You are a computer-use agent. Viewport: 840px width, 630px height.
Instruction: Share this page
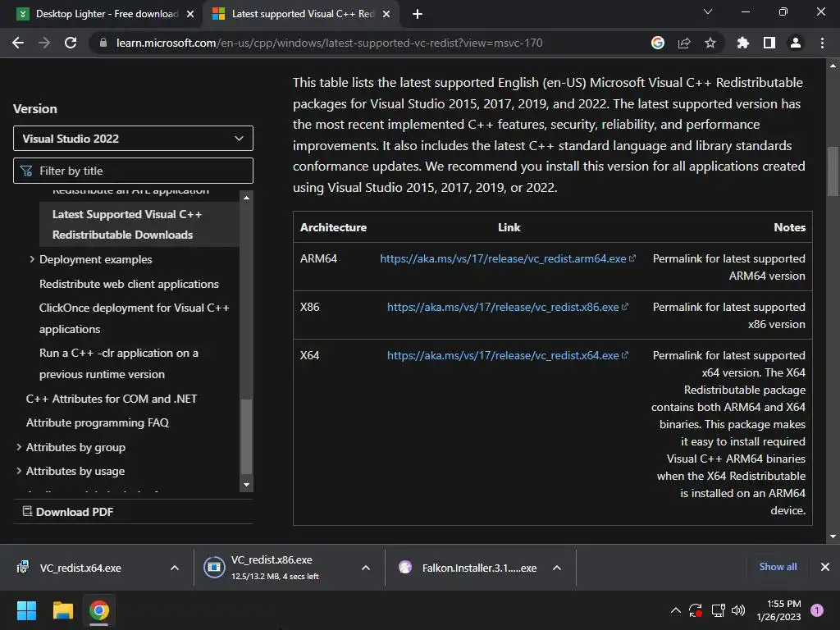coord(684,43)
